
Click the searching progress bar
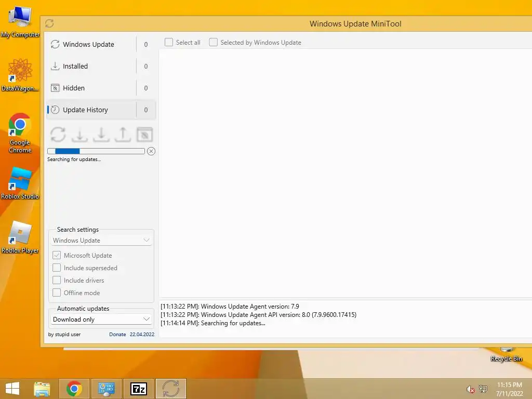click(x=96, y=151)
